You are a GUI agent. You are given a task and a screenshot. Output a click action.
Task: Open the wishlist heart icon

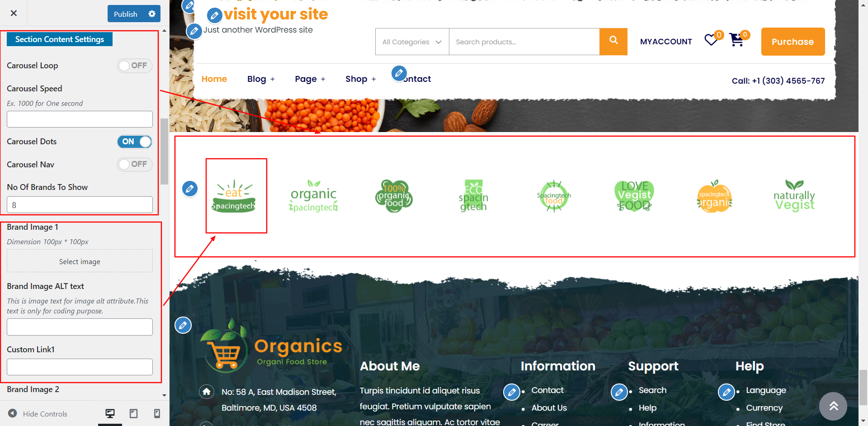point(711,40)
